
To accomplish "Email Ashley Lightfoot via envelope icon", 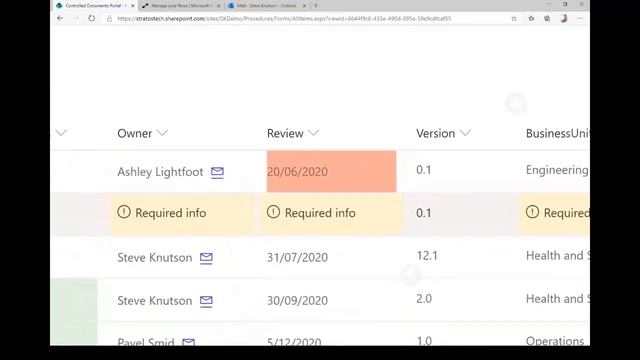I will click(x=217, y=172).
